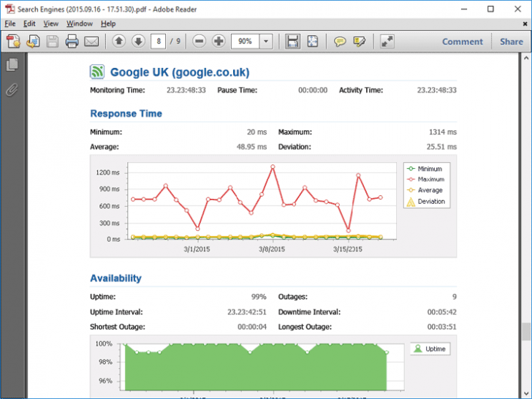Click the Google UK (google.co.uk) heading
Viewport: 532px width, 399px height.
point(180,72)
